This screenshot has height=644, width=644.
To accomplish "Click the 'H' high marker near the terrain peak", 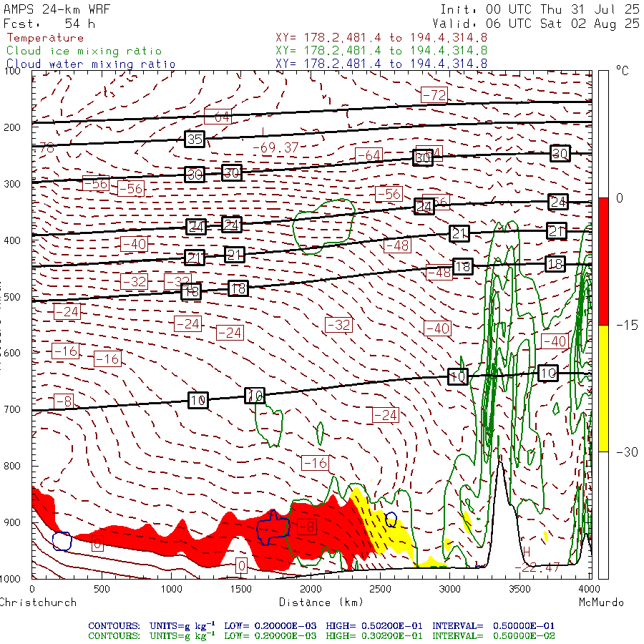I will (x=526, y=552).
